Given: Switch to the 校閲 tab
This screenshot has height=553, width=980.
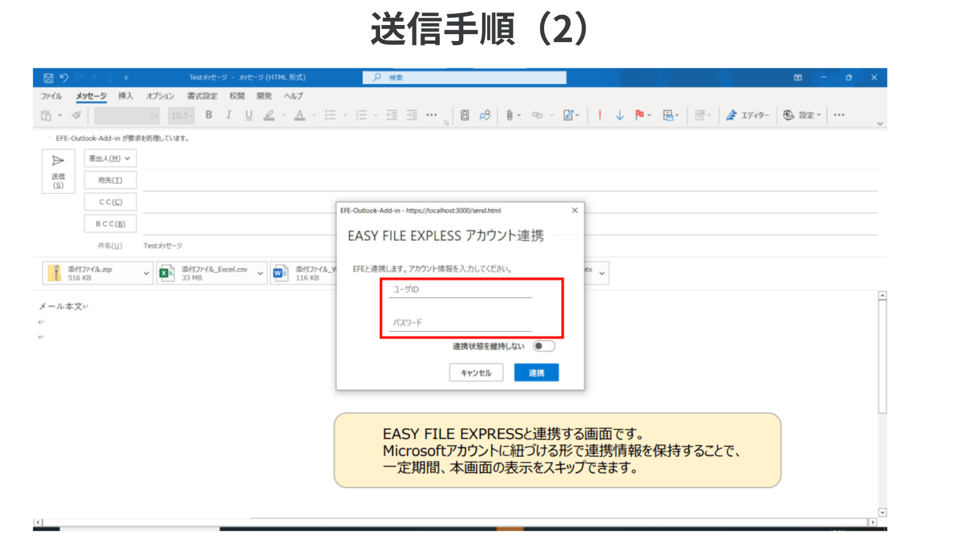Looking at the screenshot, I should coord(237,96).
